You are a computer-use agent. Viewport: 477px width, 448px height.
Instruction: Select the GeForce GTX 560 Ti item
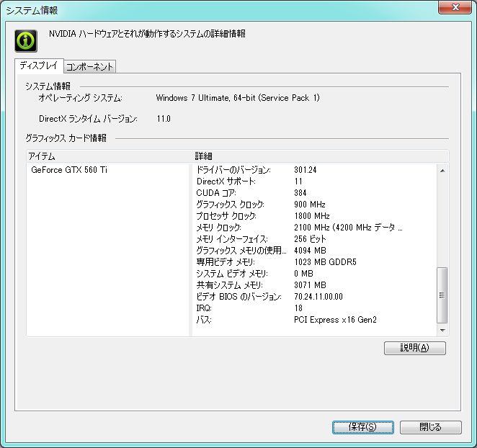[x=69, y=170]
